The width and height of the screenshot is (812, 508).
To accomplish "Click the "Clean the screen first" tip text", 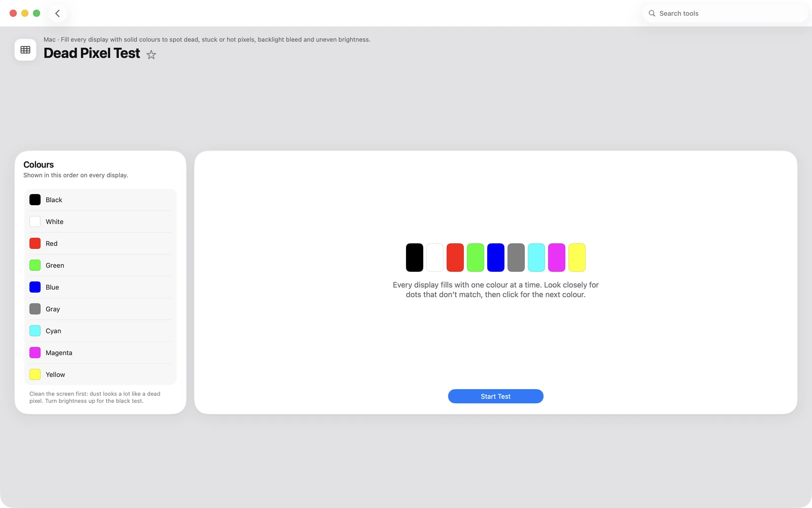I will 95,397.
